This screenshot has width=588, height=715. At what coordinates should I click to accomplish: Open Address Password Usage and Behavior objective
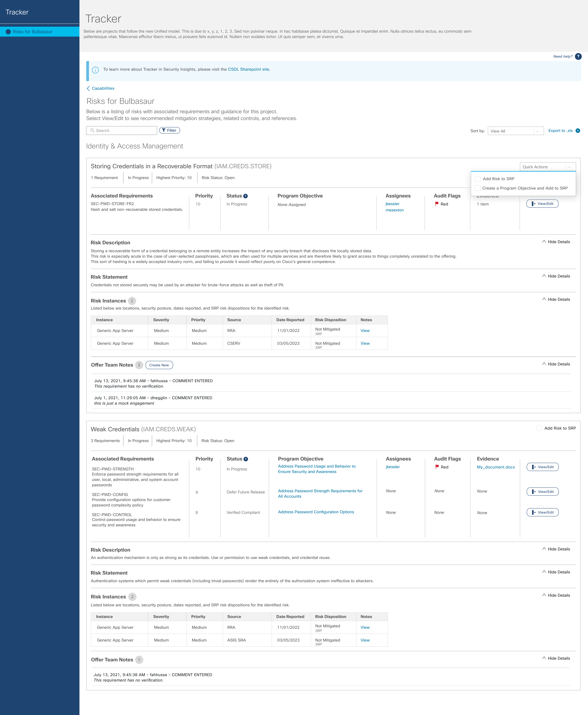coord(317,469)
